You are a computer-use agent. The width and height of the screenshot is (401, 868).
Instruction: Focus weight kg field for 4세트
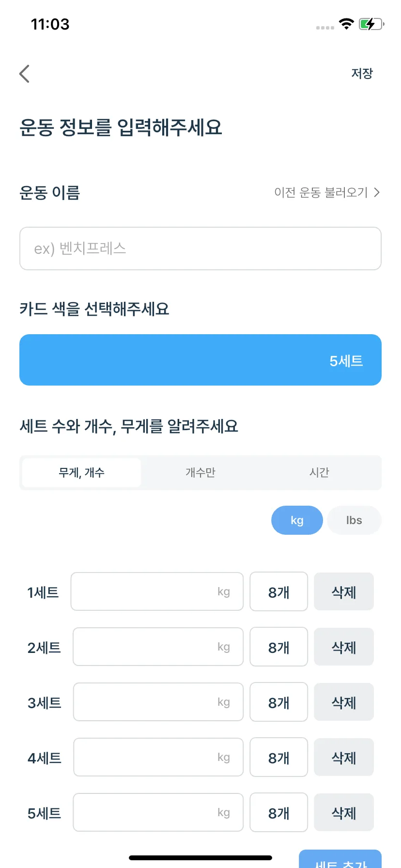coord(158,757)
